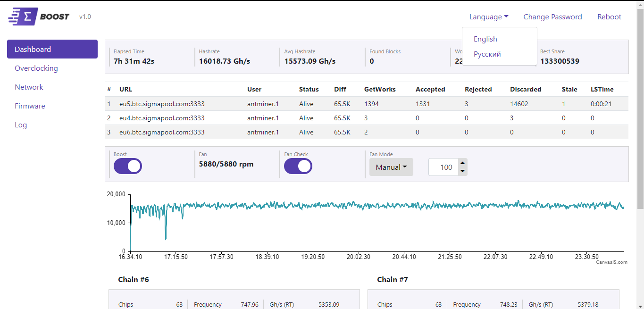Select English language option
The image size is (644, 309).
485,39
